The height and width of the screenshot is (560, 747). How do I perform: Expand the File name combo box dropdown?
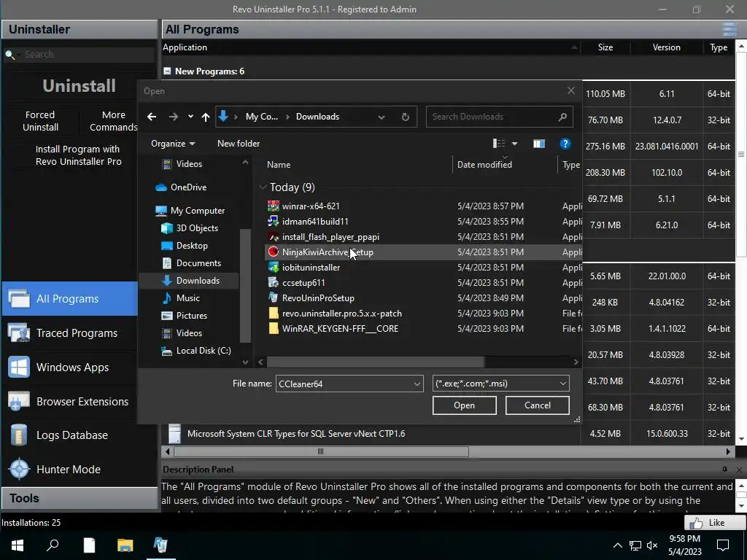coord(417,384)
